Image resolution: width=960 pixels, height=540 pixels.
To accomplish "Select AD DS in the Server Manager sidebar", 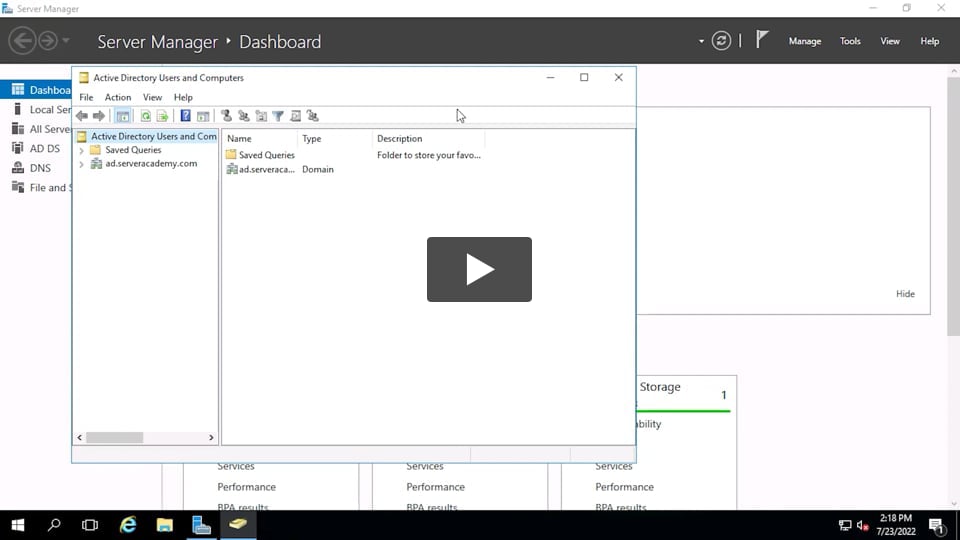I will tap(44, 148).
